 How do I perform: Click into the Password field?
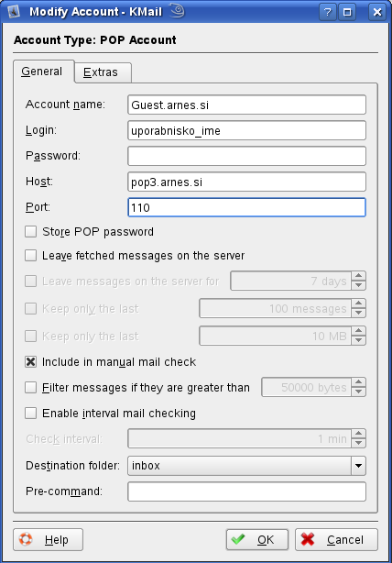pos(246,156)
